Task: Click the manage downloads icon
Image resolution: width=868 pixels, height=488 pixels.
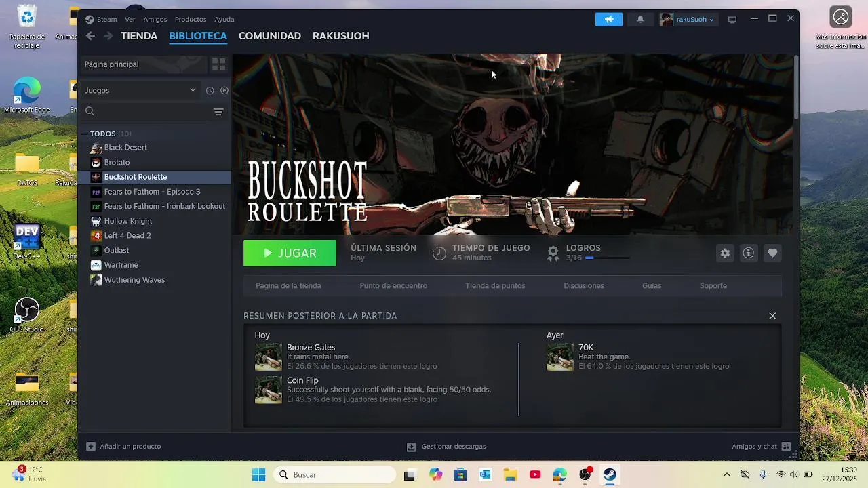Action: pyautogui.click(x=411, y=447)
